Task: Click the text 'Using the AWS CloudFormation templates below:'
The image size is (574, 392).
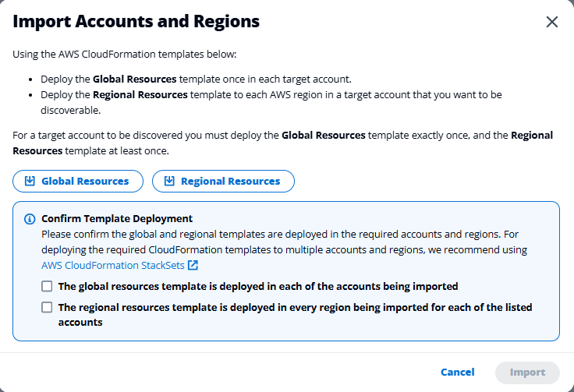Action: [125, 54]
